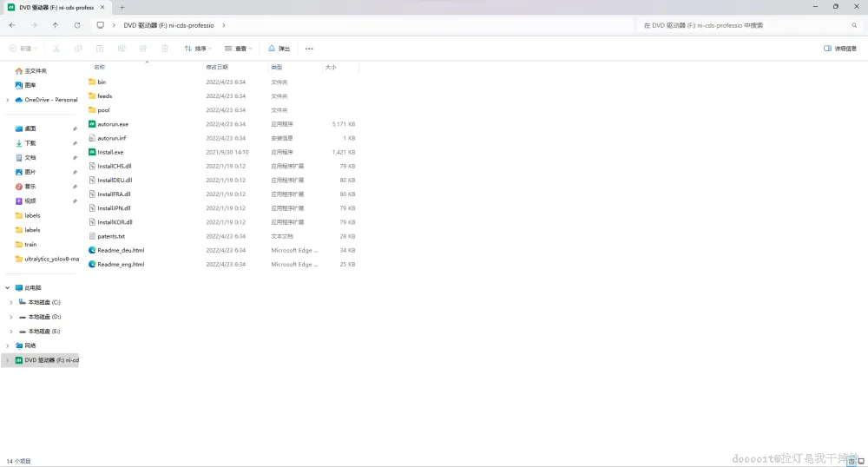The height and width of the screenshot is (467, 868).
Task: Click DVD 驱动器 path in address bar
Action: 169,25
